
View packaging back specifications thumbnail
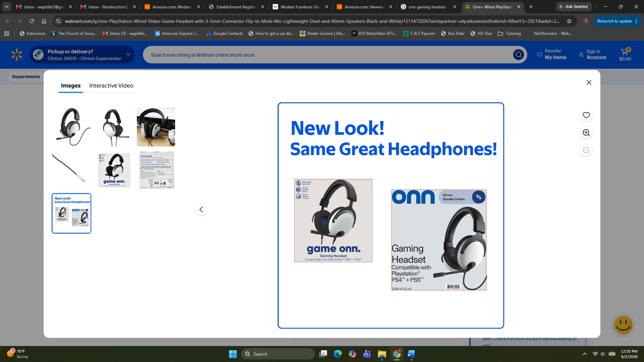tap(156, 170)
